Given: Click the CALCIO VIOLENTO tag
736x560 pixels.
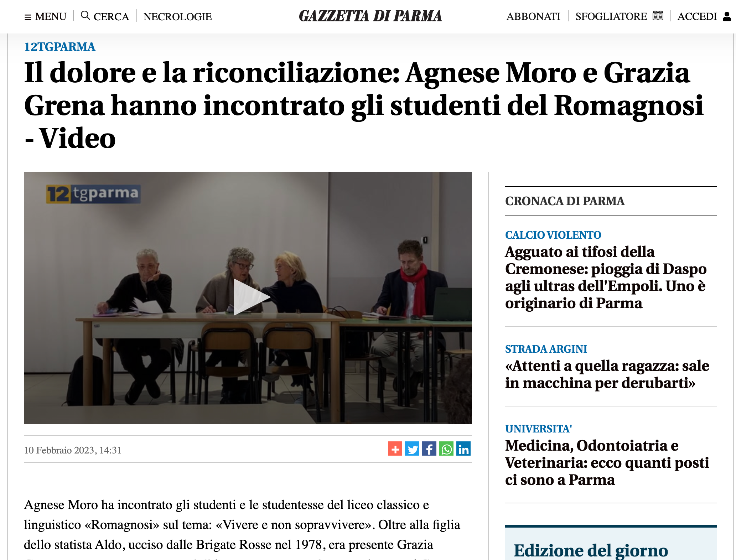Looking at the screenshot, I should (553, 235).
